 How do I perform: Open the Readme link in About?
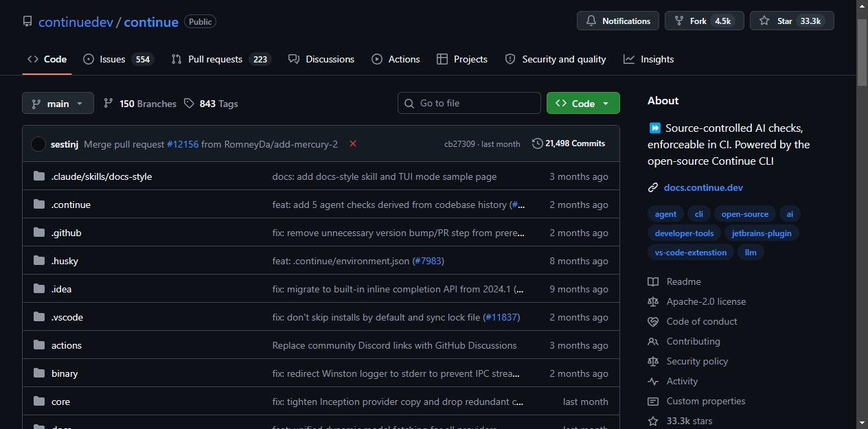674,281
